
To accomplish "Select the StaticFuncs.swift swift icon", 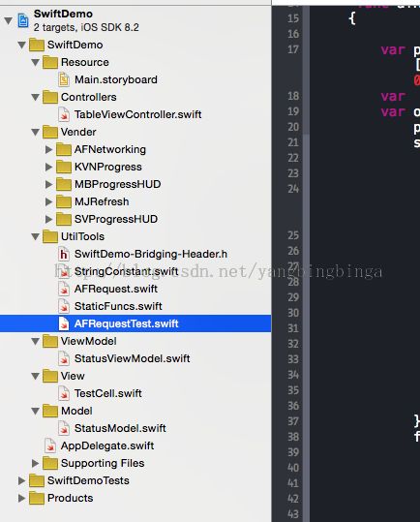I will coord(64,306).
